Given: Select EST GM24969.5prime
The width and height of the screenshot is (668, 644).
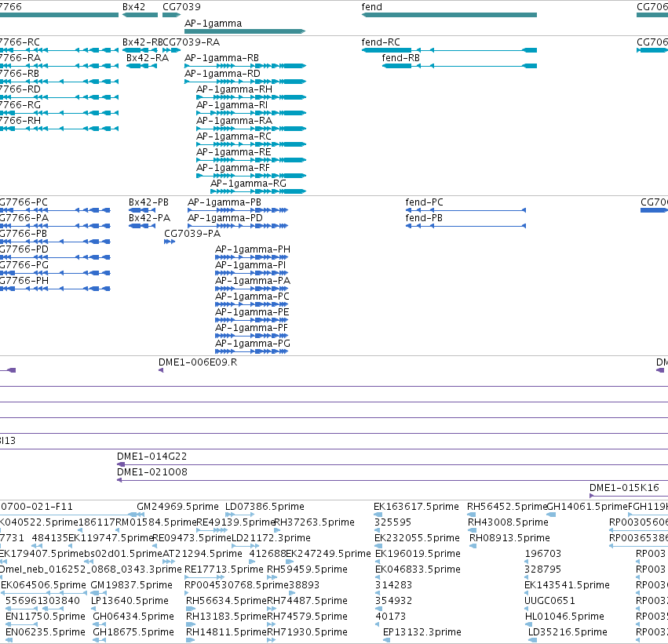Looking at the screenshot, I should [x=177, y=507].
